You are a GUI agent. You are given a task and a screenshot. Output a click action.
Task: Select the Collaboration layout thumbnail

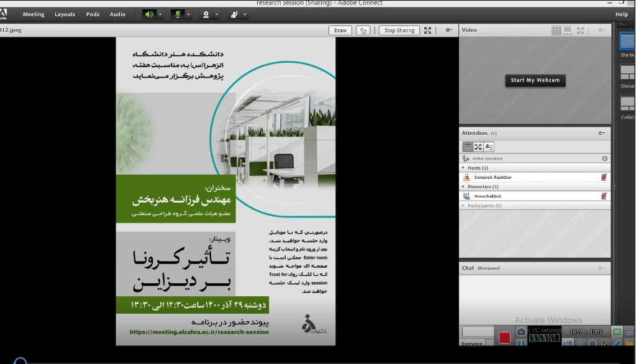pos(627,103)
